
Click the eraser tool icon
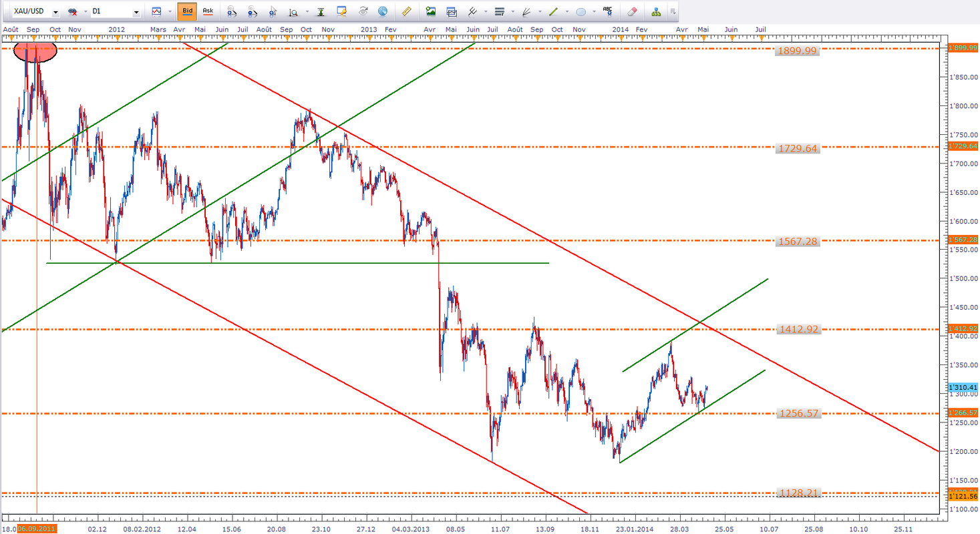pyautogui.click(x=632, y=11)
